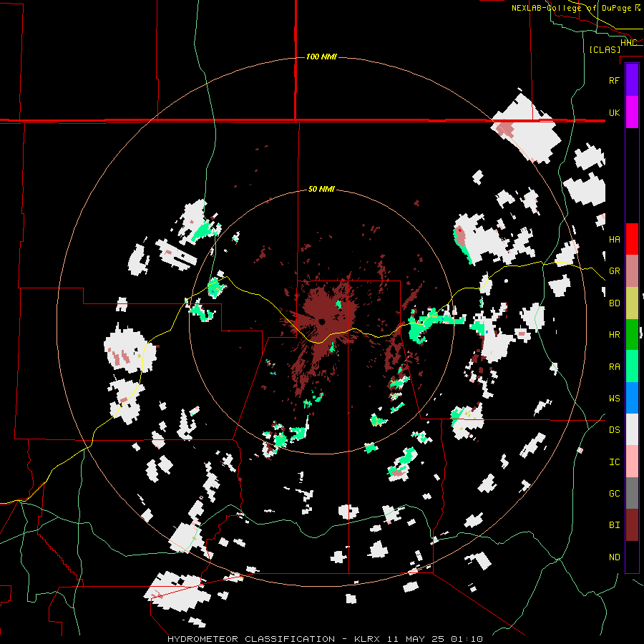Click the "[CLAS]" label above the legend

605,49
